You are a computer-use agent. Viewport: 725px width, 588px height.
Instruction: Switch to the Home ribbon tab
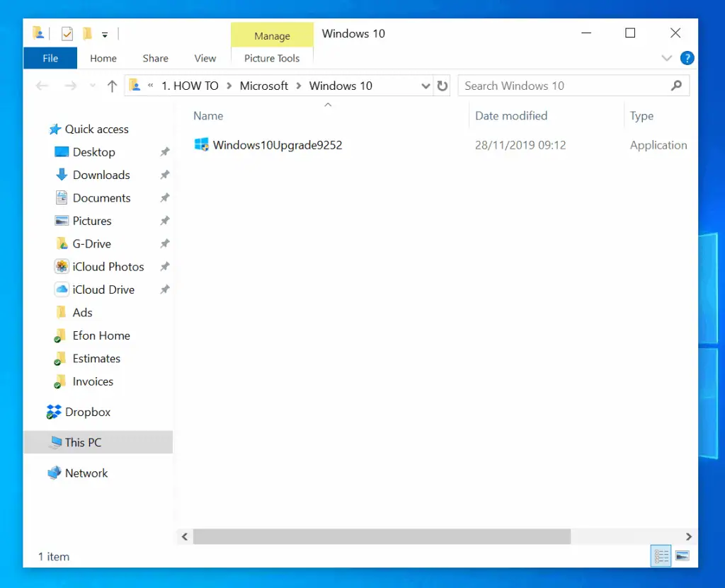tap(103, 58)
